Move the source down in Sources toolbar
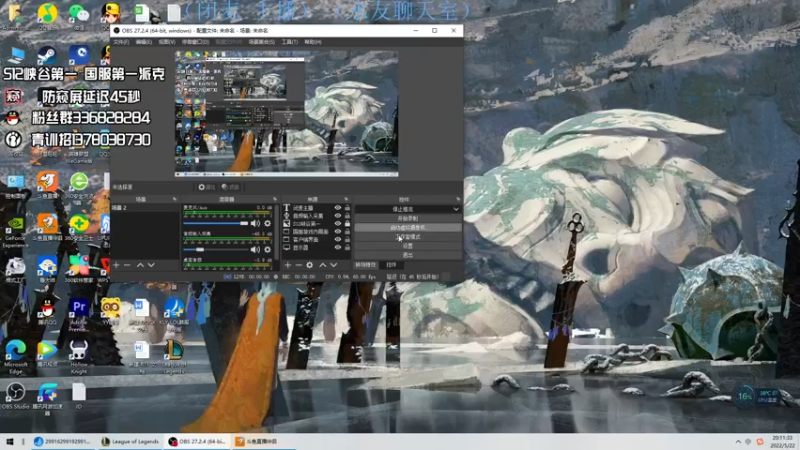This screenshot has width=800, height=450. click(x=334, y=265)
